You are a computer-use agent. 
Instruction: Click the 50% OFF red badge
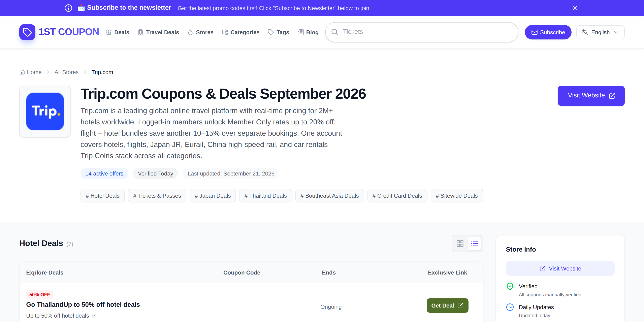point(39,294)
